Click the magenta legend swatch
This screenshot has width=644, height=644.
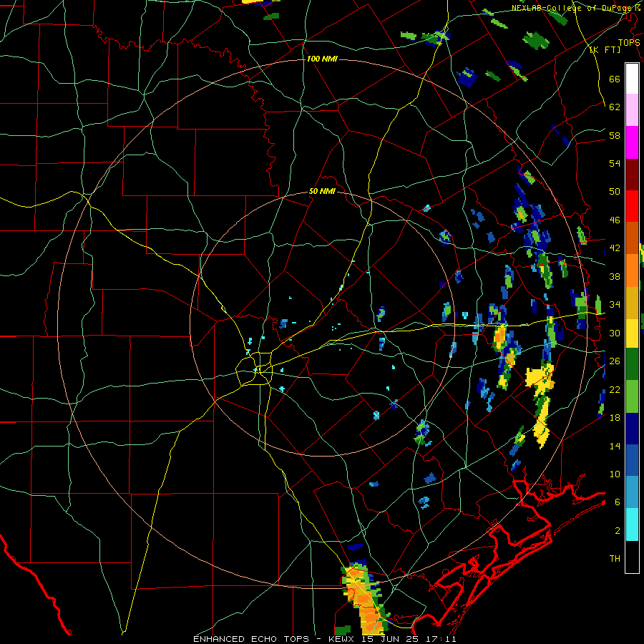click(x=632, y=142)
